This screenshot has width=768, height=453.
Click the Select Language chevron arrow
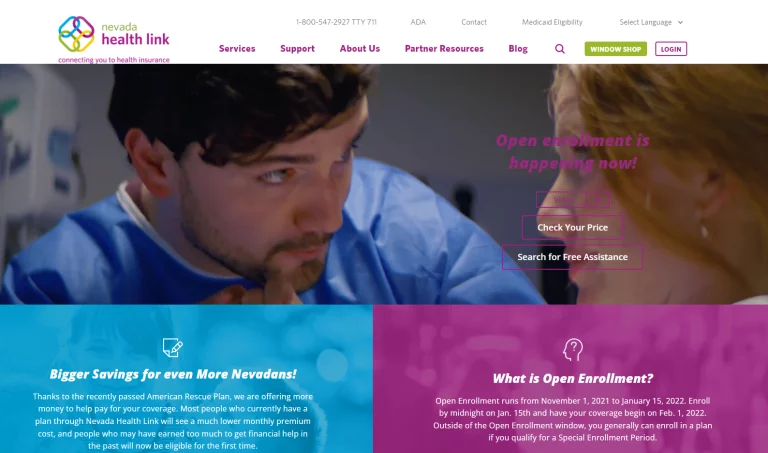click(x=680, y=23)
